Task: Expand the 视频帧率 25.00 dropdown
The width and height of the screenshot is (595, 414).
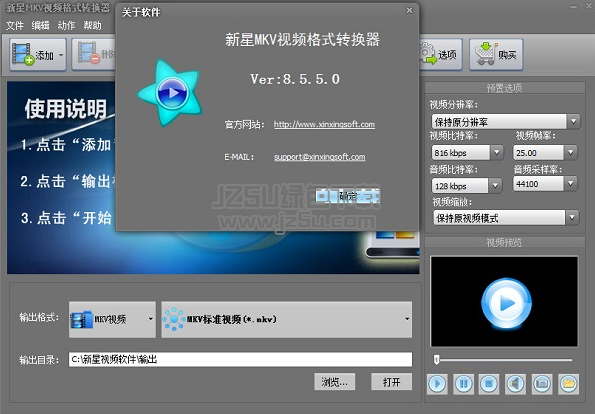Action: (570, 153)
